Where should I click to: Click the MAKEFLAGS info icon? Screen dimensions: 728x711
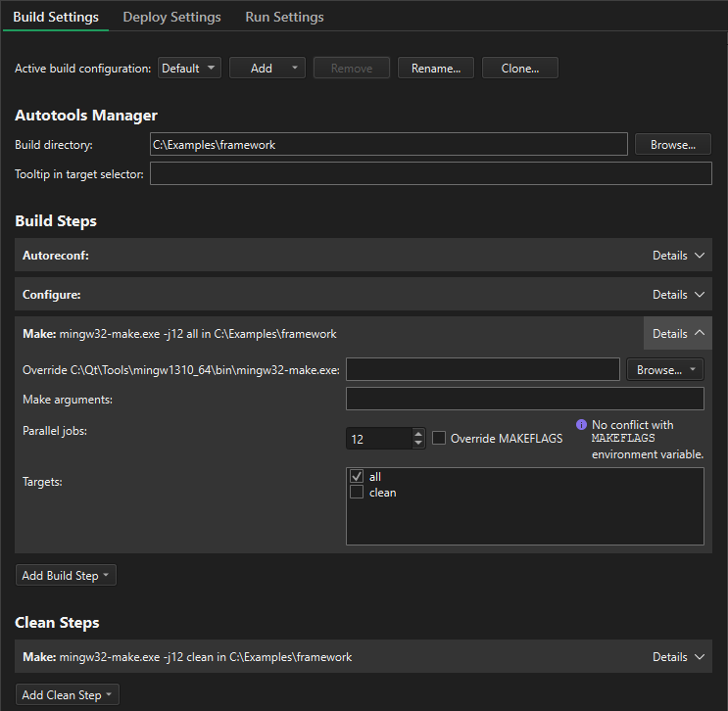(x=581, y=425)
